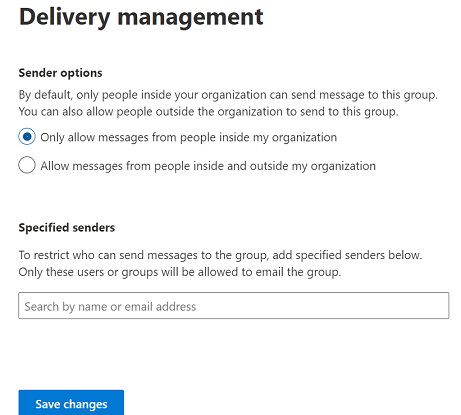Click the "Sender options" section heading
The image size is (461, 415).
tap(60, 73)
